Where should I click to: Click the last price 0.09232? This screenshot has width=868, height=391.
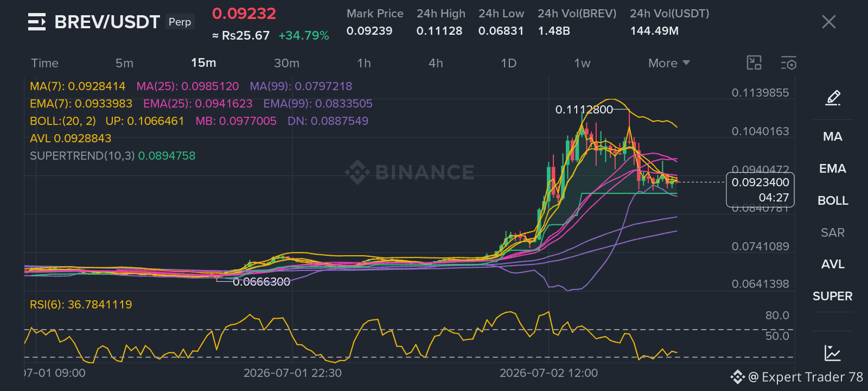coord(244,14)
